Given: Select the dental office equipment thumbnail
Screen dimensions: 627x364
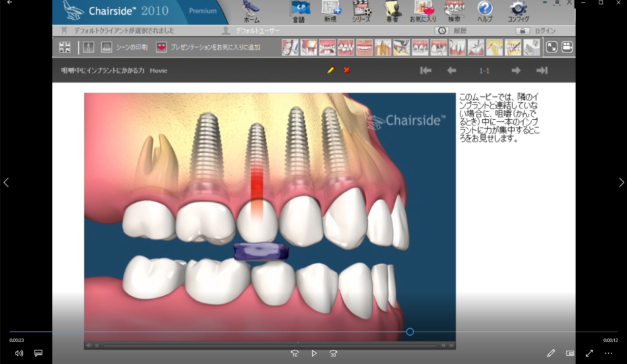Looking at the screenshot, I should pyautogui.click(x=531, y=47).
